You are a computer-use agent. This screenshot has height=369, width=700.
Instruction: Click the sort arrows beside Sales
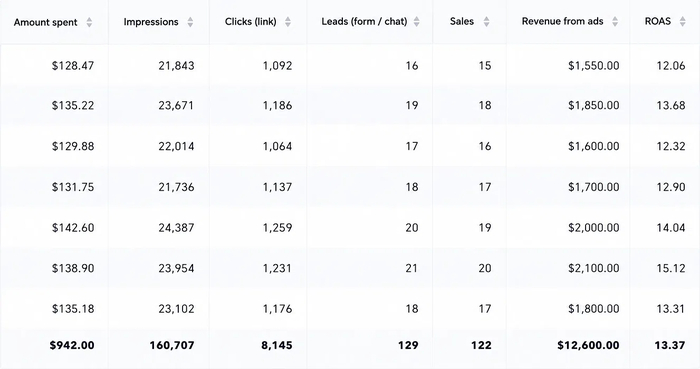pyautogui.click(x=486, y=21)
